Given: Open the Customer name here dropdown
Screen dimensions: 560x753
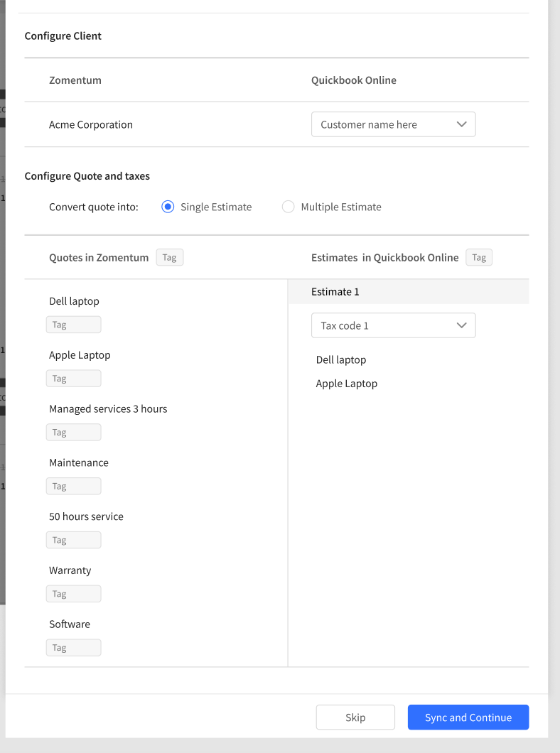Looking at the screenshot, I should 393,124.
